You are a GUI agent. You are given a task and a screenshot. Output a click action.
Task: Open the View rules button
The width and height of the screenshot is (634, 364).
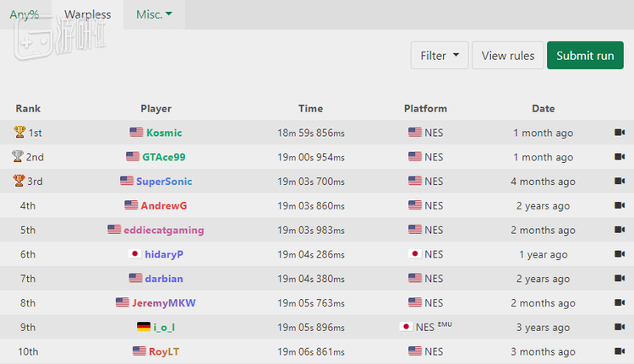click(x=508, y=56)
